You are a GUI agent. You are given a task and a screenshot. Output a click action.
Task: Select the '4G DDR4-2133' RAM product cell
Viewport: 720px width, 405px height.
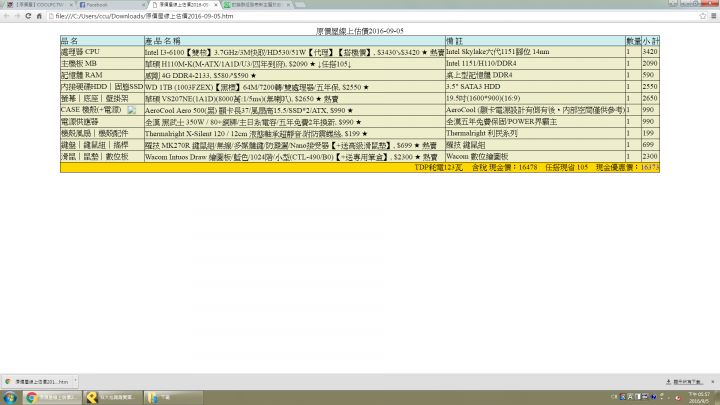(x=294, y=75)
